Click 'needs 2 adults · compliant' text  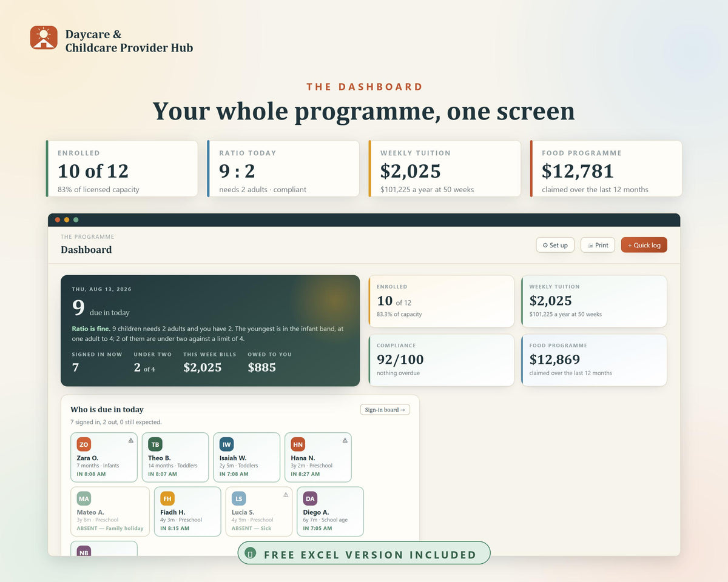click(263, 190)
